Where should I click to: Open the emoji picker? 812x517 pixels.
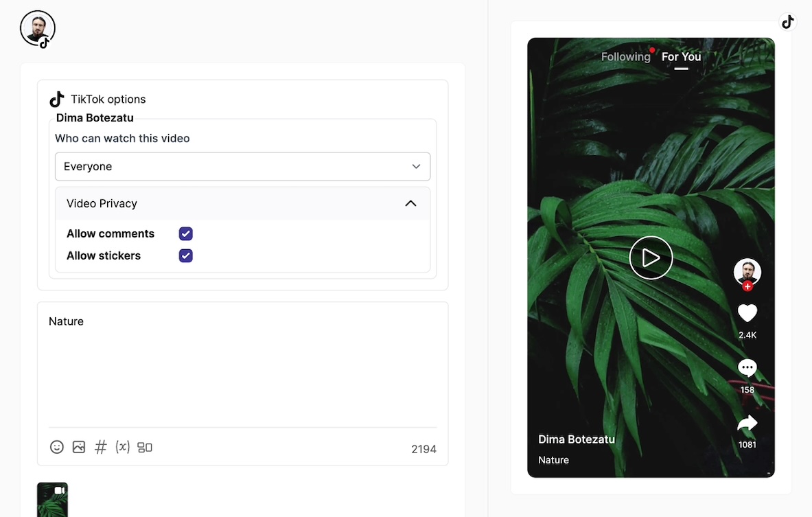click(57, 447)
